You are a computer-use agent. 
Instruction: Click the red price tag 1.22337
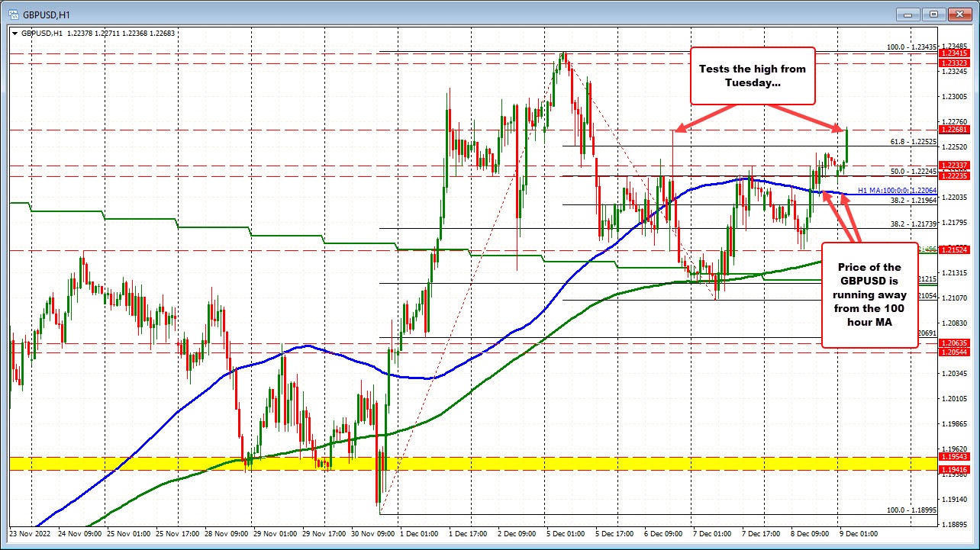(956, 165)
